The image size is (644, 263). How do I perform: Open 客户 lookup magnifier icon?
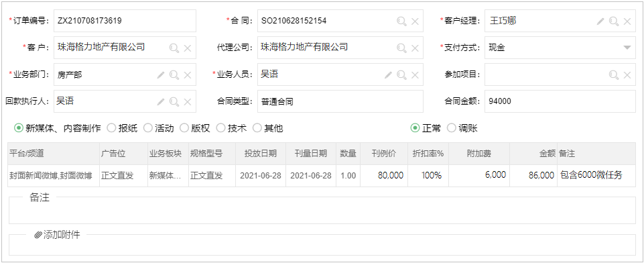(x=174, y=48)
